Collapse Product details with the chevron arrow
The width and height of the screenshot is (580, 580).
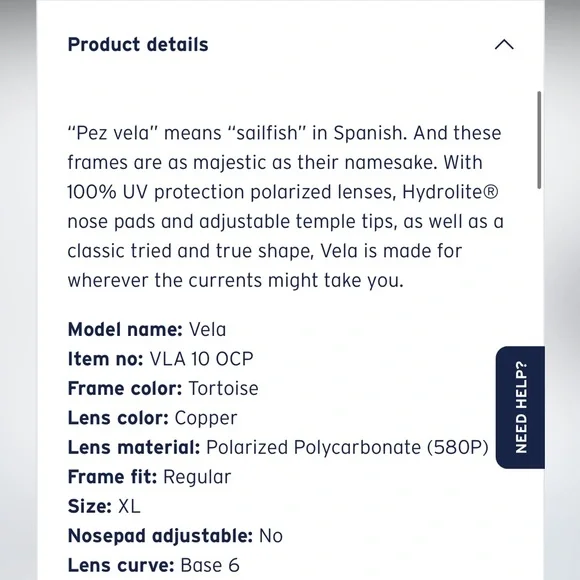[504, 45]
